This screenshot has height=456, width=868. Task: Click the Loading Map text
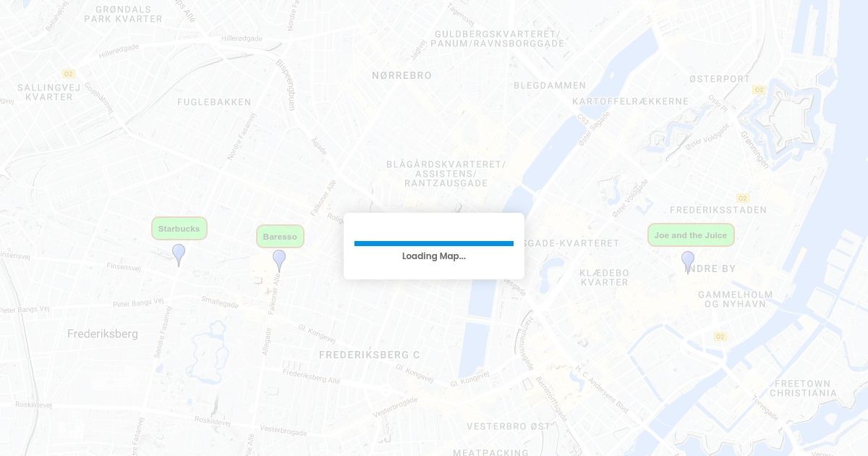pos(434,256)
